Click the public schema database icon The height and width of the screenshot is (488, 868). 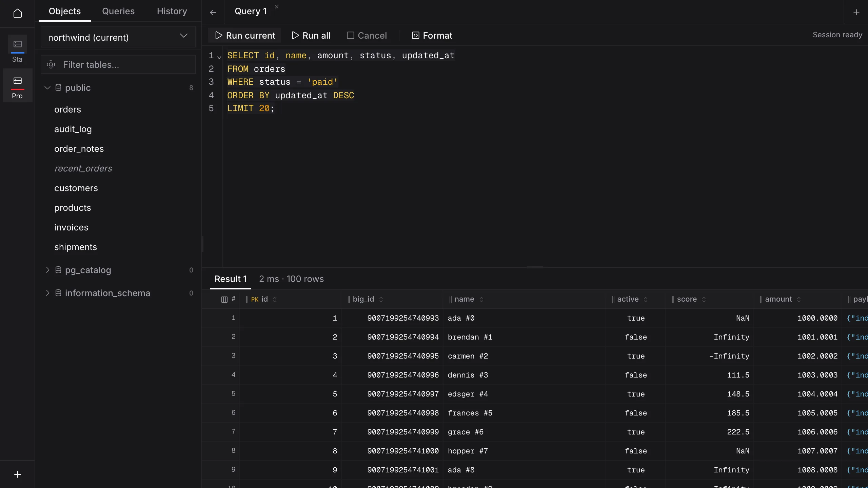[58, 87]
